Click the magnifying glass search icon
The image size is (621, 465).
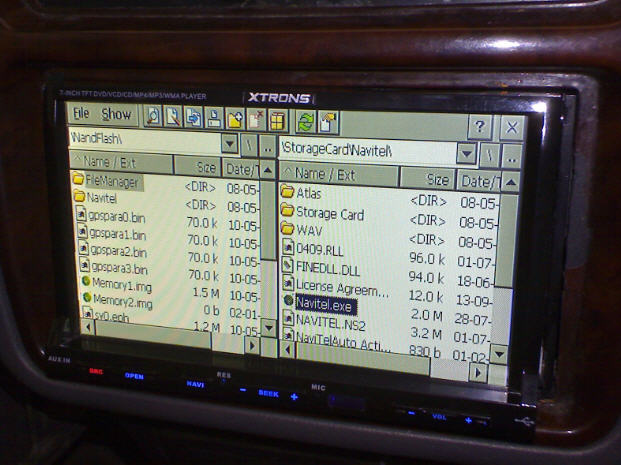(153, 116)
